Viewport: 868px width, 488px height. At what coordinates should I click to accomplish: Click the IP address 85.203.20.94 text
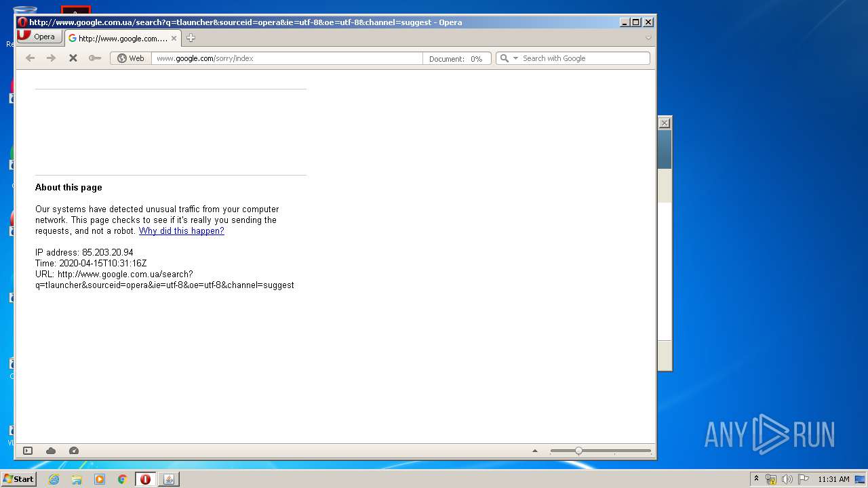pos(84,253)
